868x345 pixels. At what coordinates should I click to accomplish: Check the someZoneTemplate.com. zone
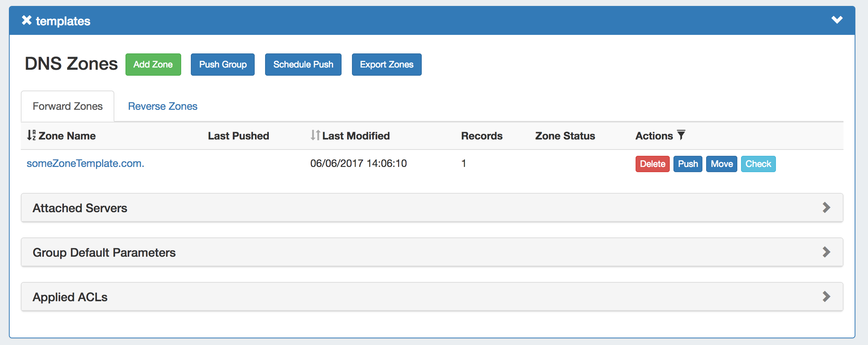[758, 164]
